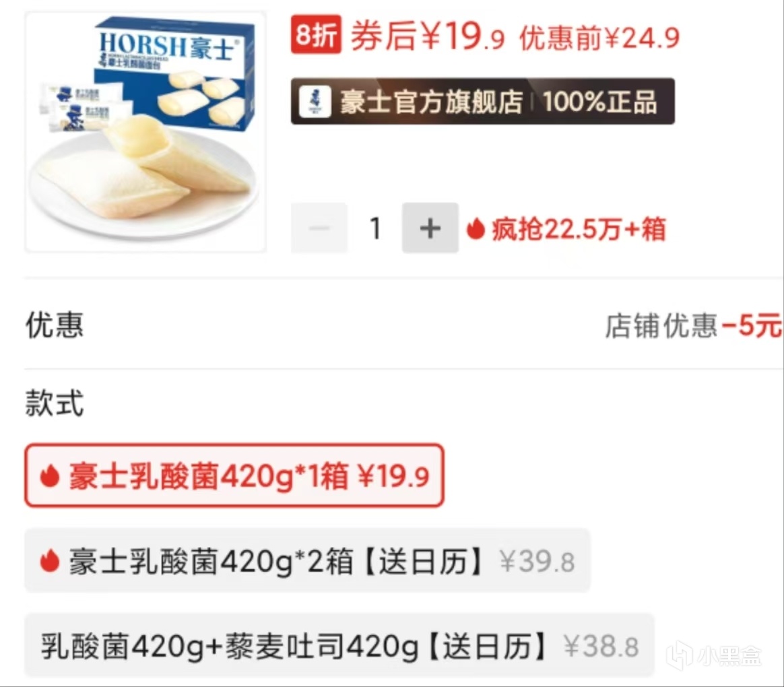
Task: Open the 店铺优惠 -5元 discount details
Action: click(x=693, y=326)
